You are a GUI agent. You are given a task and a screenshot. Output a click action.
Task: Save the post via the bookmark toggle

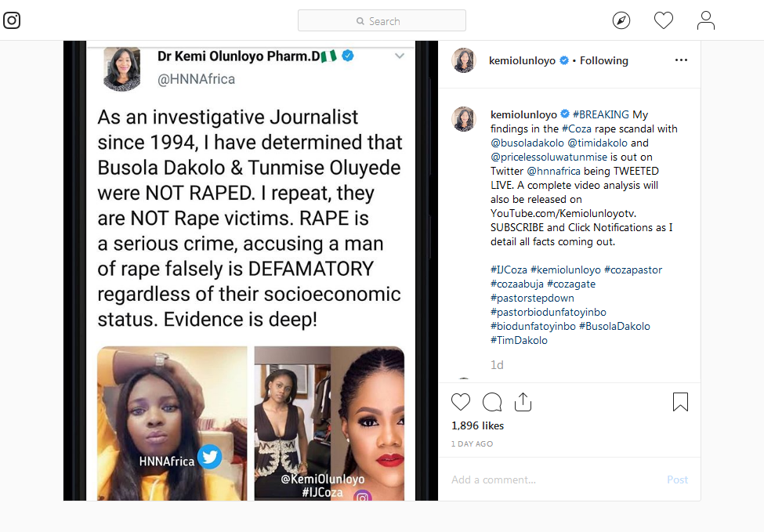(x=680, y=401)
